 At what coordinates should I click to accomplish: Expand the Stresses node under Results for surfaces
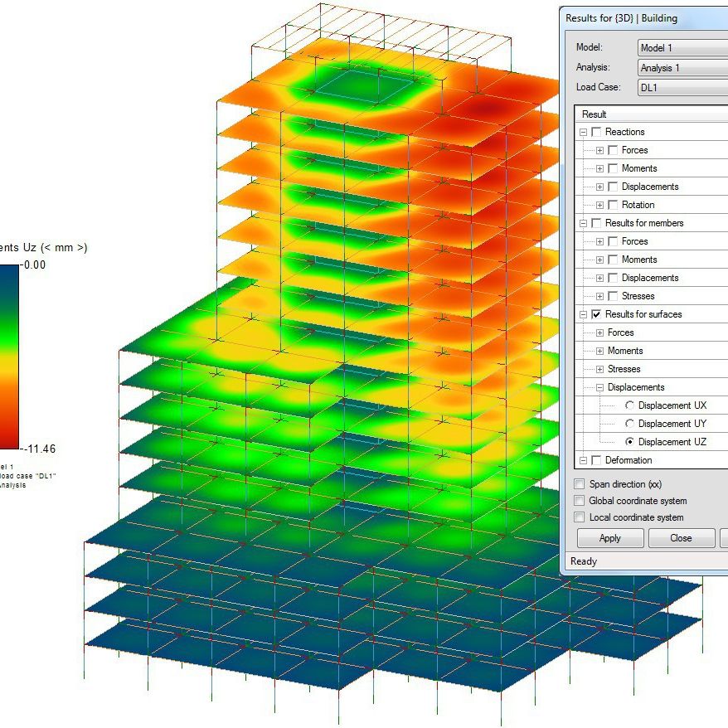599,369
